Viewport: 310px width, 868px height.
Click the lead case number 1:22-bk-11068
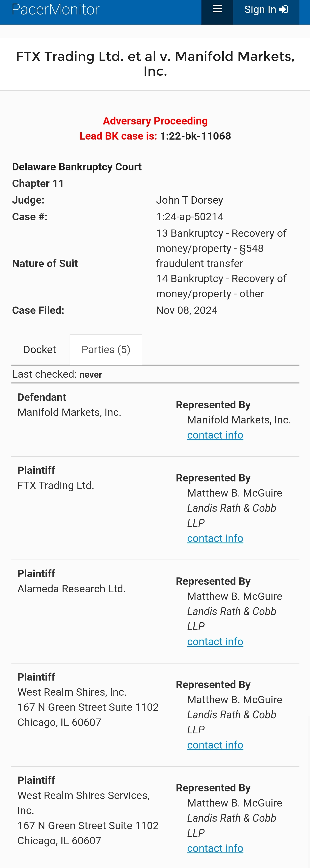coord(196,136)
